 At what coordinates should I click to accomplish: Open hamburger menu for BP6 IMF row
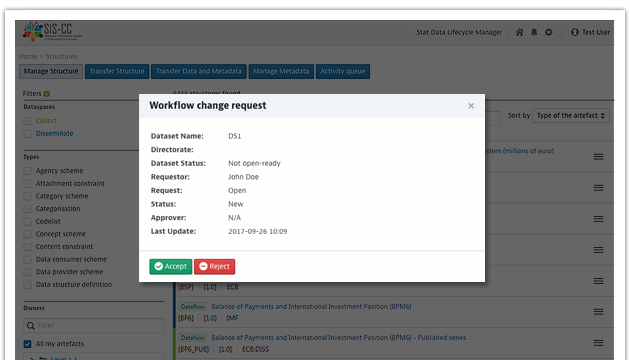pyautogui.click(x=598, y=312)
